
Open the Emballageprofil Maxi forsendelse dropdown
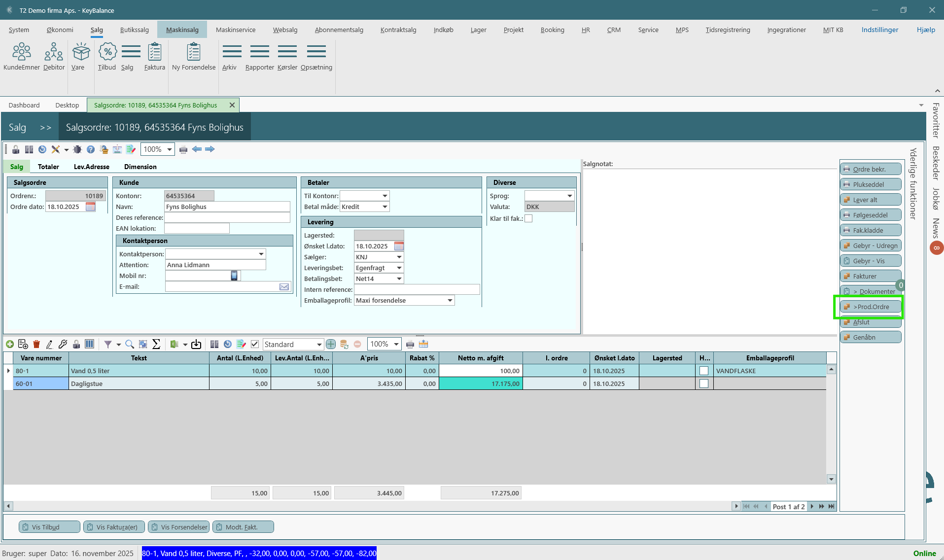(450, 301)
